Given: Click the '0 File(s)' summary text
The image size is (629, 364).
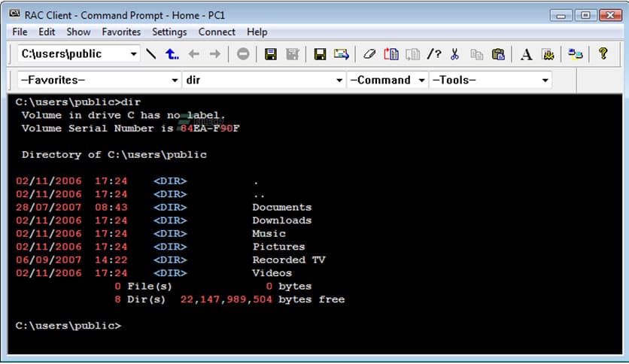Looking at the screenshot, I should tap(143, 287).
